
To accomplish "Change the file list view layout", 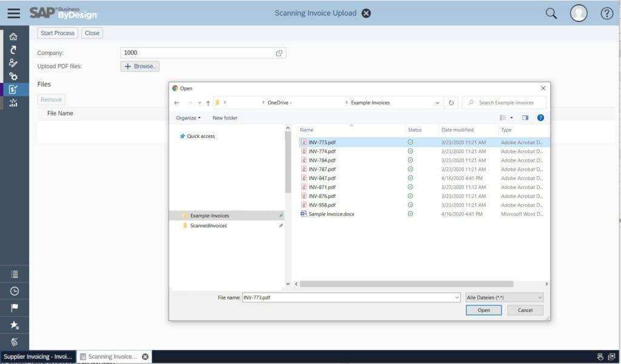I will (503, 118).
